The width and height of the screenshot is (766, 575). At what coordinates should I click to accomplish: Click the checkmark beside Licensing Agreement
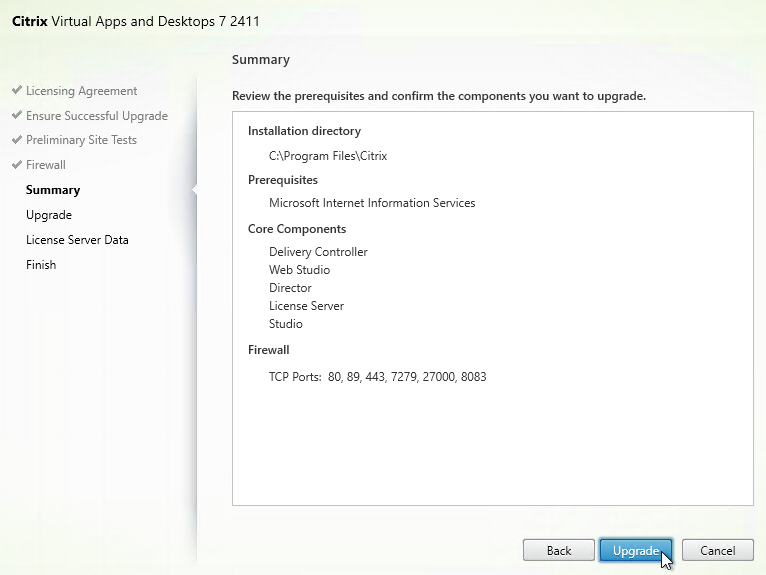[17, 90]
